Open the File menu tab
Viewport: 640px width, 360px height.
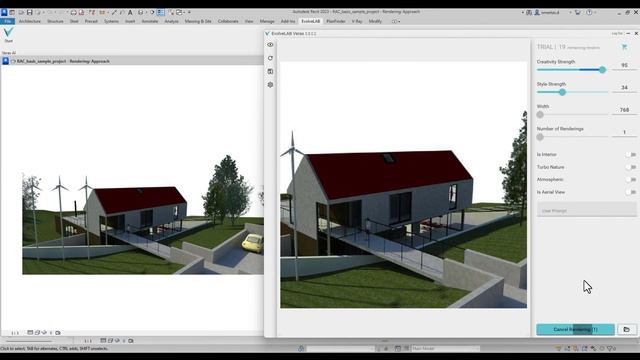[7, 21]
